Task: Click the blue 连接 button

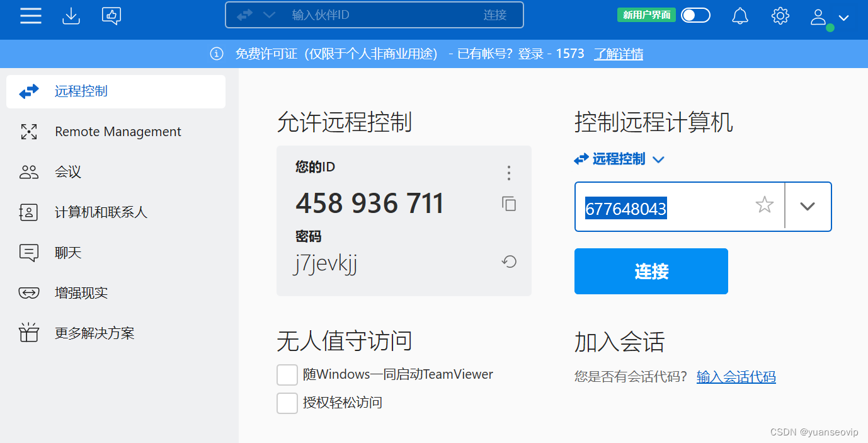Action: [x=651, y=271]
